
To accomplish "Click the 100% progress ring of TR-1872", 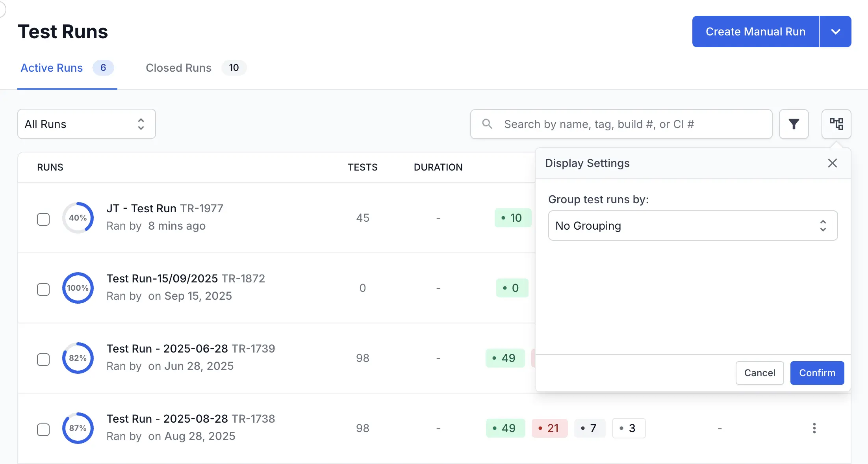I will (78, 288).
